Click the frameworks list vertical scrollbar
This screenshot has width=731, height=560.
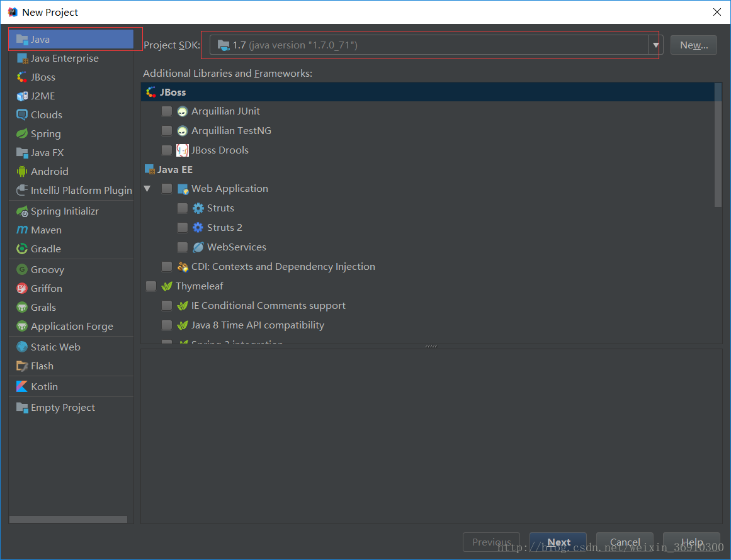(718, 145)
